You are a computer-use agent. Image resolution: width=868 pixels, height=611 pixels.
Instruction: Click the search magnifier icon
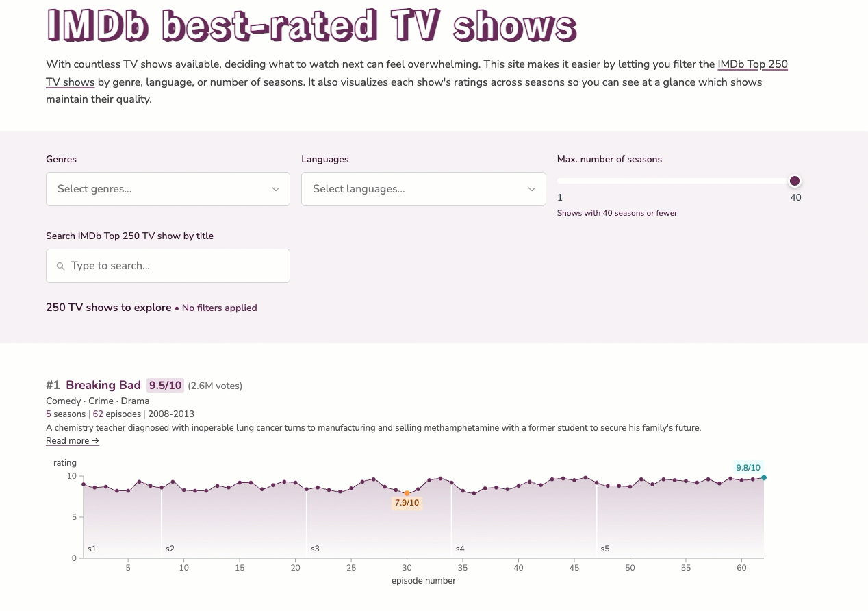(x=60, y=265)
